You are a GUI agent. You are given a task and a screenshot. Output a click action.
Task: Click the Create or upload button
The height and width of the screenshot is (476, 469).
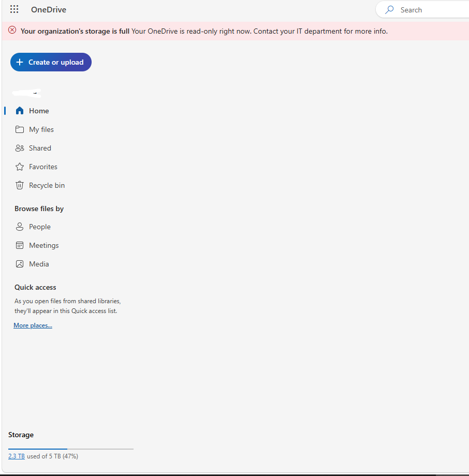click(x=51, y=62)
